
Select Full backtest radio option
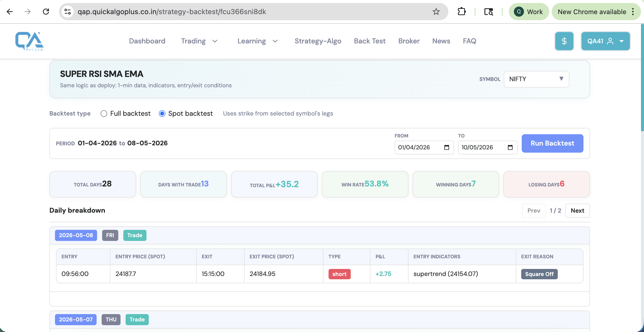click(x=104, y=114)
